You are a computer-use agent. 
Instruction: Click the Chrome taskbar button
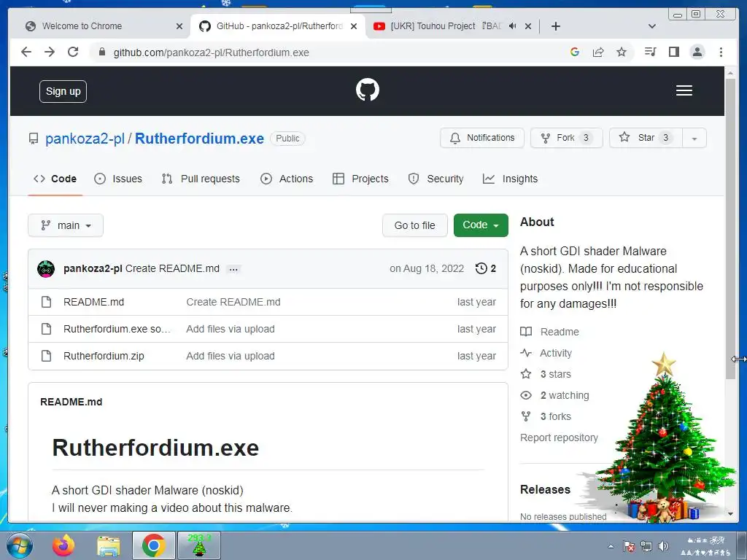[x=153, y=545]
